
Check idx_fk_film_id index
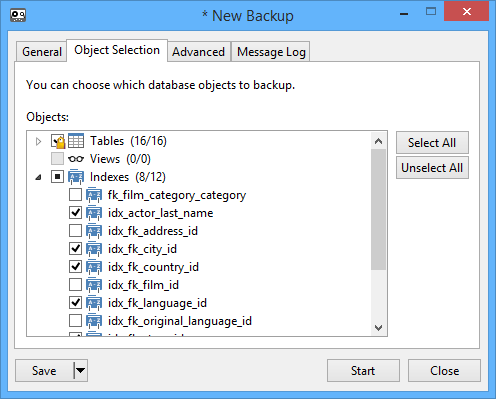tap(75, 285)
